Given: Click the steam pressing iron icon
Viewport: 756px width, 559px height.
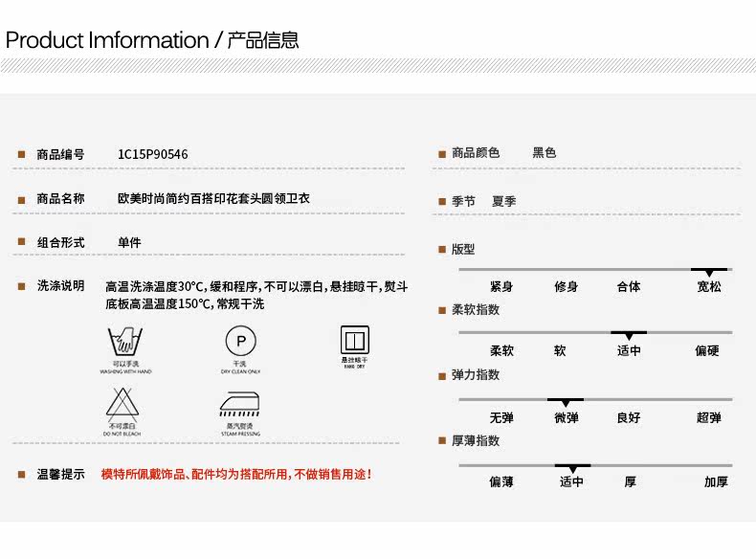Looking at the screenshot, I should (x=239, y=404).
